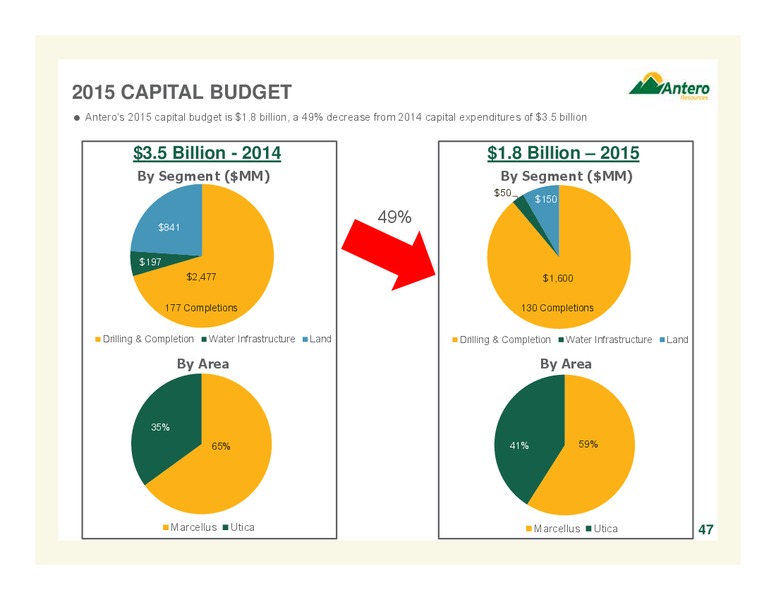Click 'Water Infrastructure' legend entry in 2014 chart
The height and width of the screenshot is (600, 776).
[x=248, y=339]
